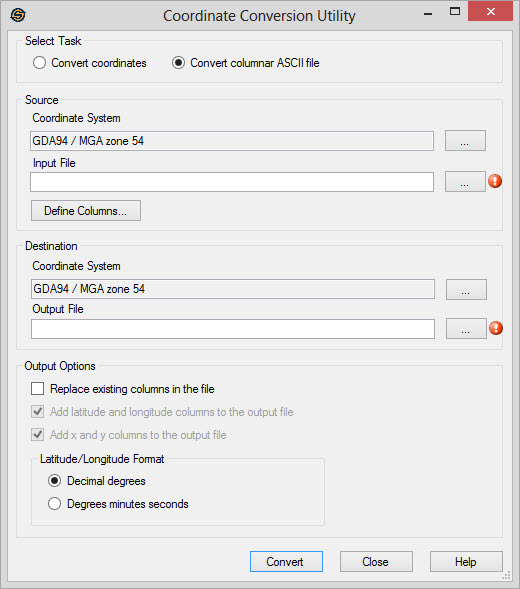Click inside the Input File text field
Screen dimensions: 520x589
click(232, 182)
